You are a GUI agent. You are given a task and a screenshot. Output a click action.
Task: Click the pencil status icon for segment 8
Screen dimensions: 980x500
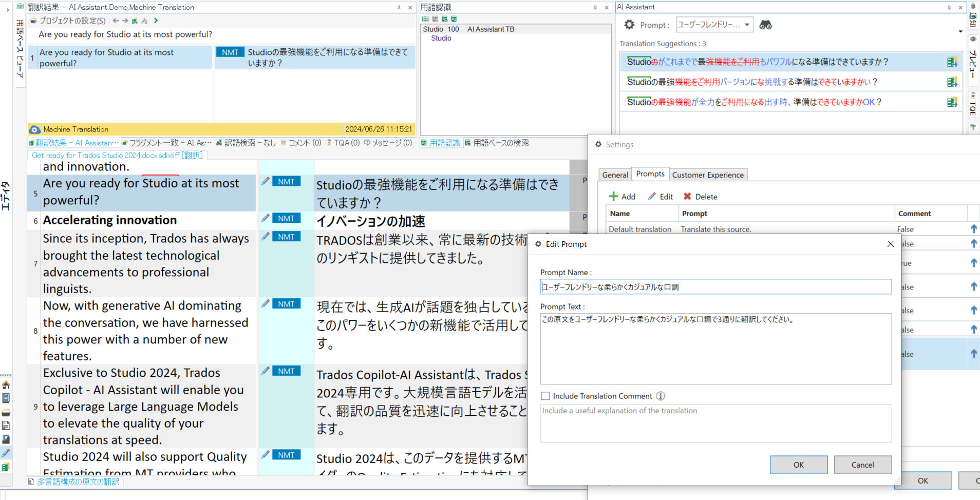[x=265, y=304]
